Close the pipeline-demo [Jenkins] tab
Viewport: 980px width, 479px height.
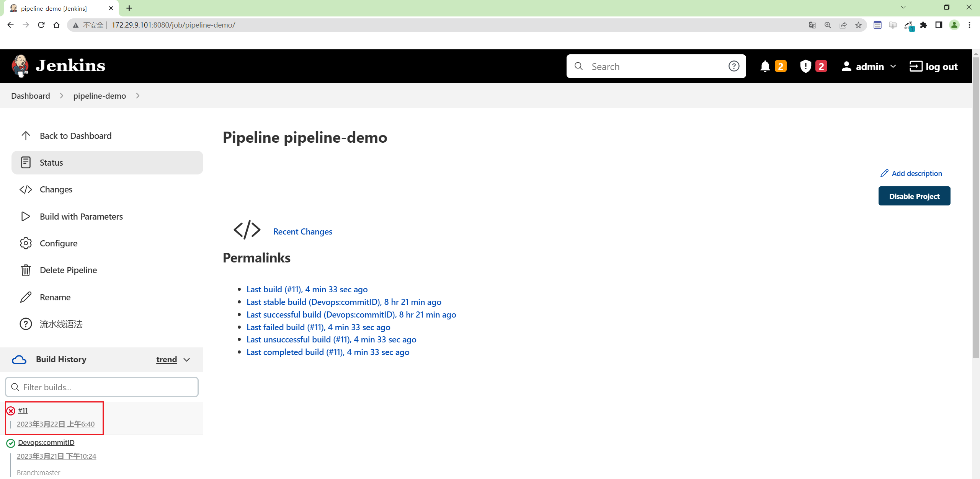pyautogui.click(x=111, y=8)
